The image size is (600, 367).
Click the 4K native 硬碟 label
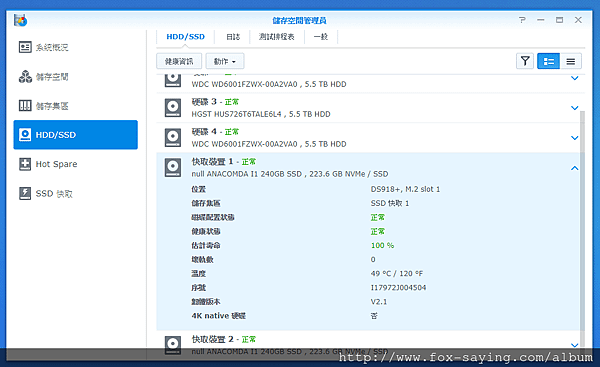(218, 316)
